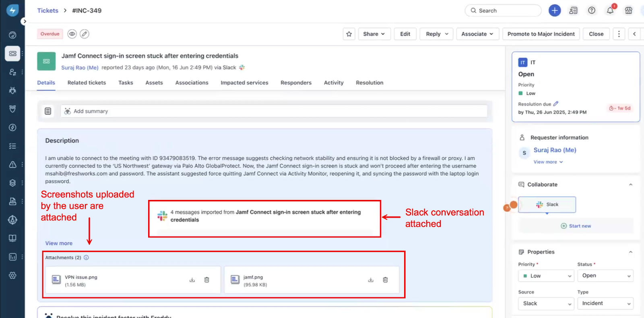Open the checklist tasks sidebar icon
This screenshot has height=318, width=644.
(x=12, y=146)
